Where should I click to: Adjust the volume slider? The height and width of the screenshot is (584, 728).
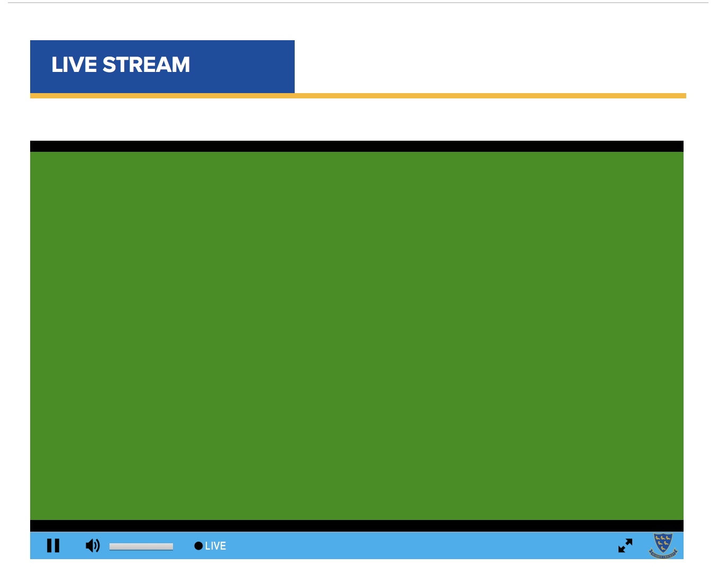141,546
